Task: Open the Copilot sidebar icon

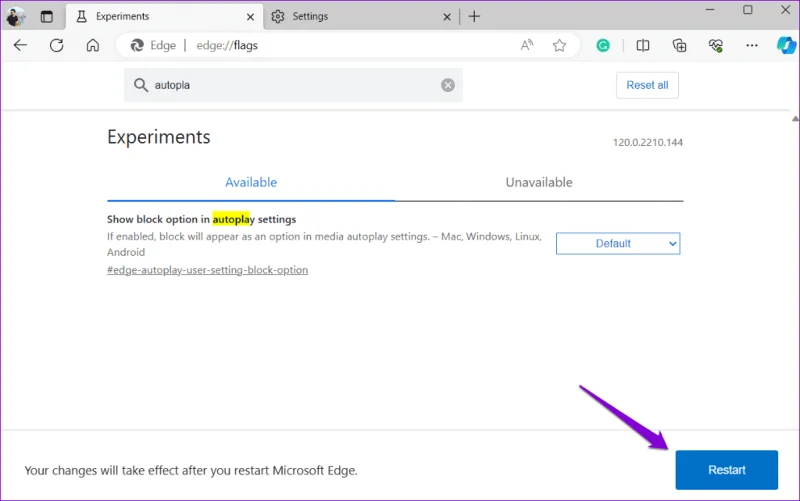Action: [786, 45]
